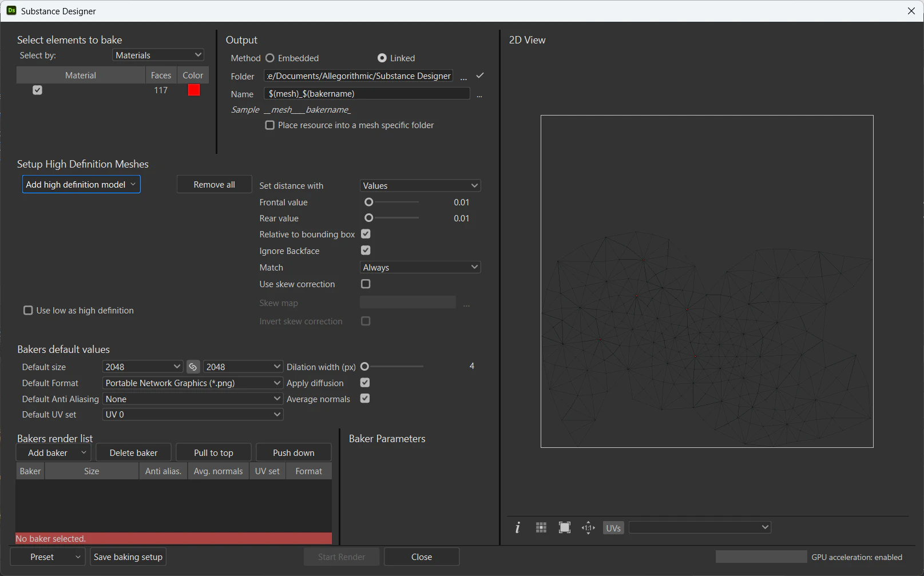Open the dropdown beside the UVs button
Image resolution: width=924 pixels, height=576 pixels.
click(700, 527)
